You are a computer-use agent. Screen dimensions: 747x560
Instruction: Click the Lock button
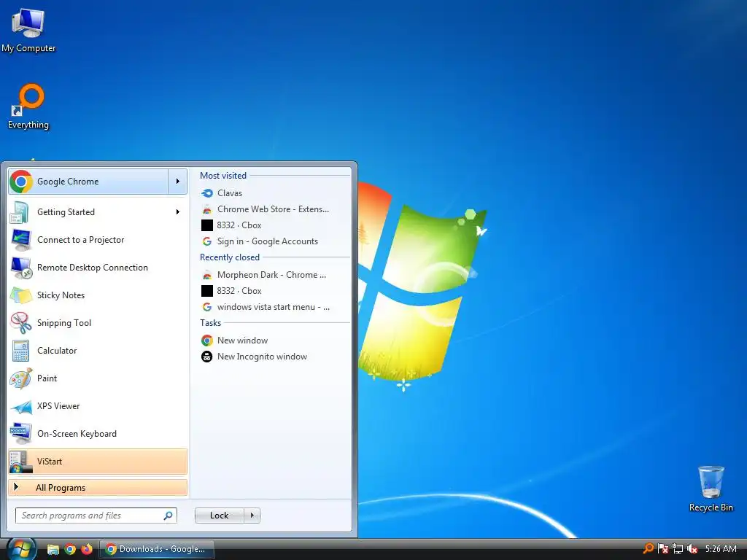click(x=220, y=516)
